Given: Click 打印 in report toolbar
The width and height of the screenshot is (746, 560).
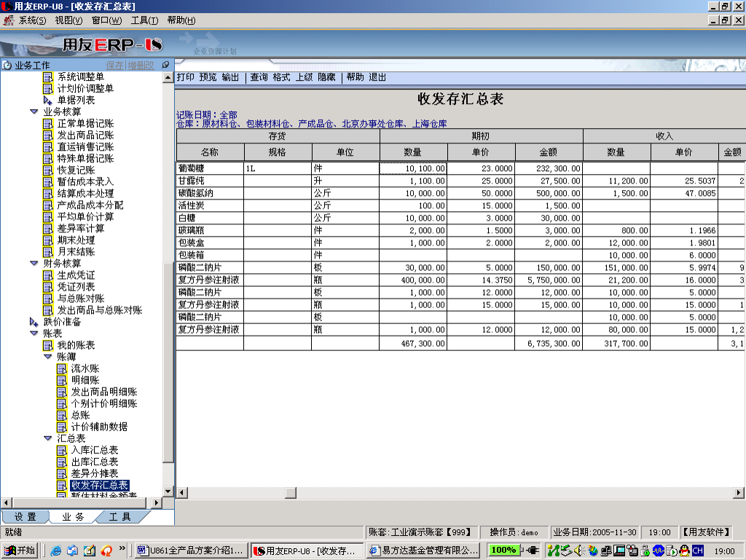Looking at the screenshot, I should click(186, 77).
